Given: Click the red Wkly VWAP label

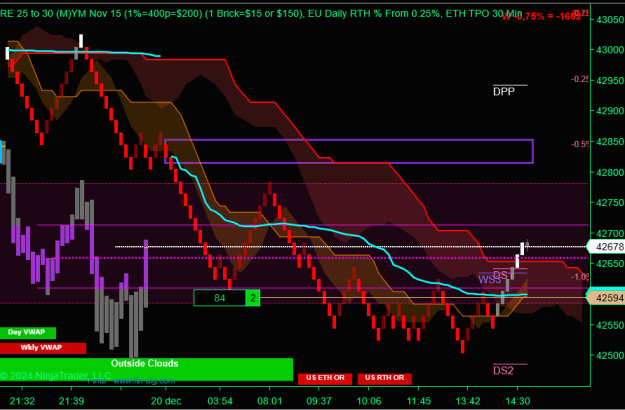Looking at the screenshot, I should tap(43, 348).
